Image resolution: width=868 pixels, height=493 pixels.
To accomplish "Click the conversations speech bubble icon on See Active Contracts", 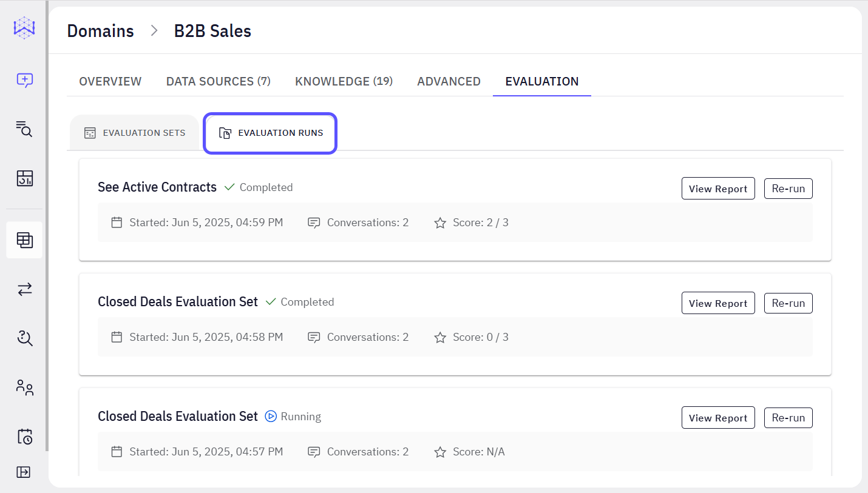I will 313,222.
